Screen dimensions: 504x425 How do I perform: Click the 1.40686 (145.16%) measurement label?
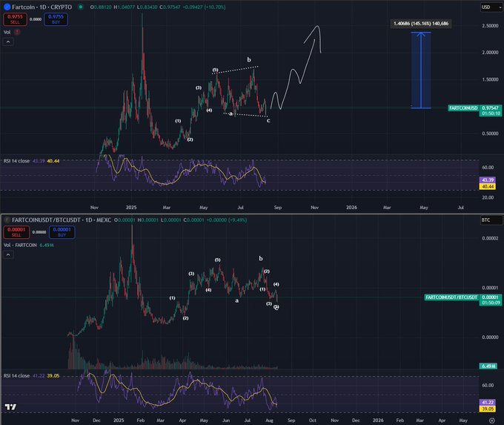pos(421,24)
